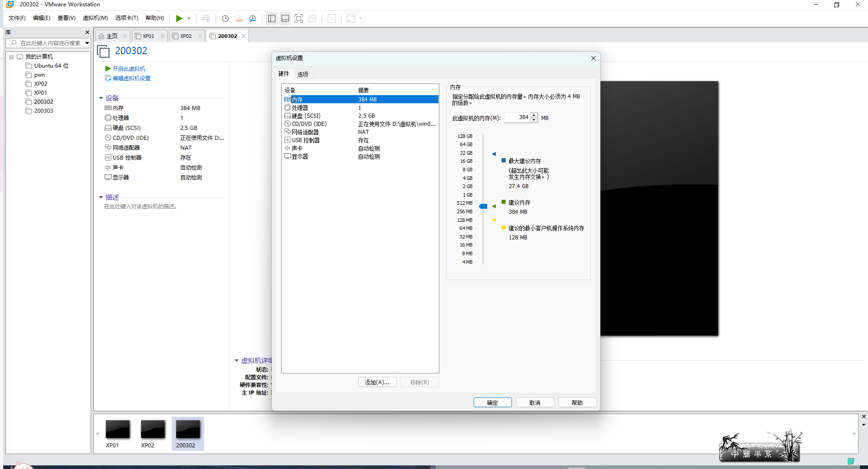Select the network adapter row in settings dialog
The height and width of the screenshot is (469, 868).
point(305,132)
